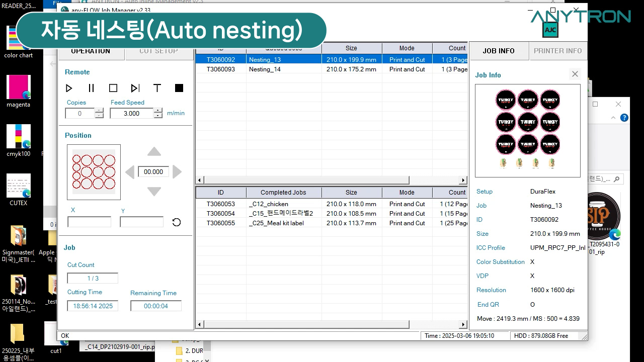Click the Cut Count 1 / 3 field
This screenshot has height=362, width=644.
[93, 278]
